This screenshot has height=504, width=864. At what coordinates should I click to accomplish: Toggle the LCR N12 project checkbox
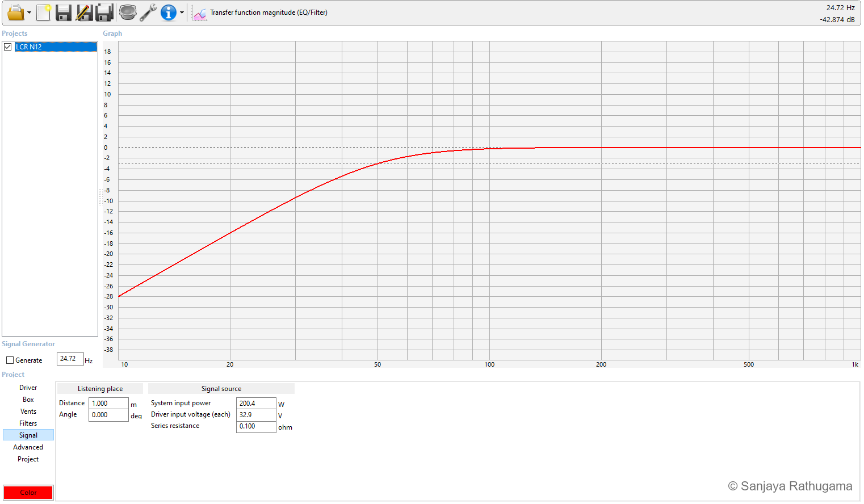point(8,47)
